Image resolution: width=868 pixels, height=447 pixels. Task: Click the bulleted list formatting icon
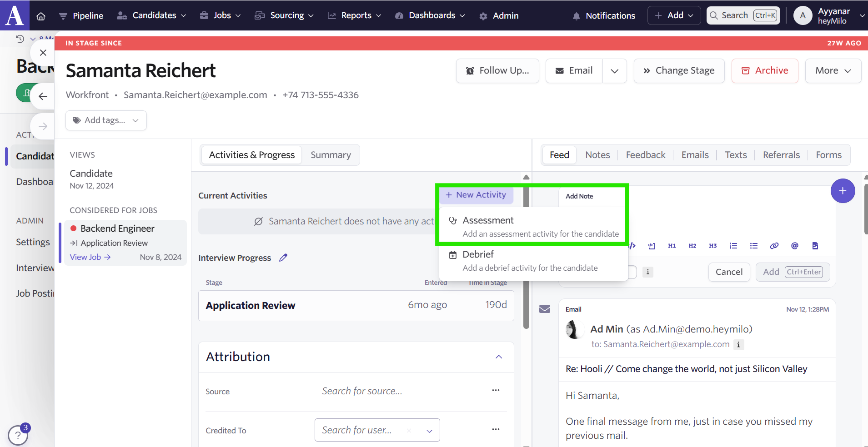(x=753, y=246)
